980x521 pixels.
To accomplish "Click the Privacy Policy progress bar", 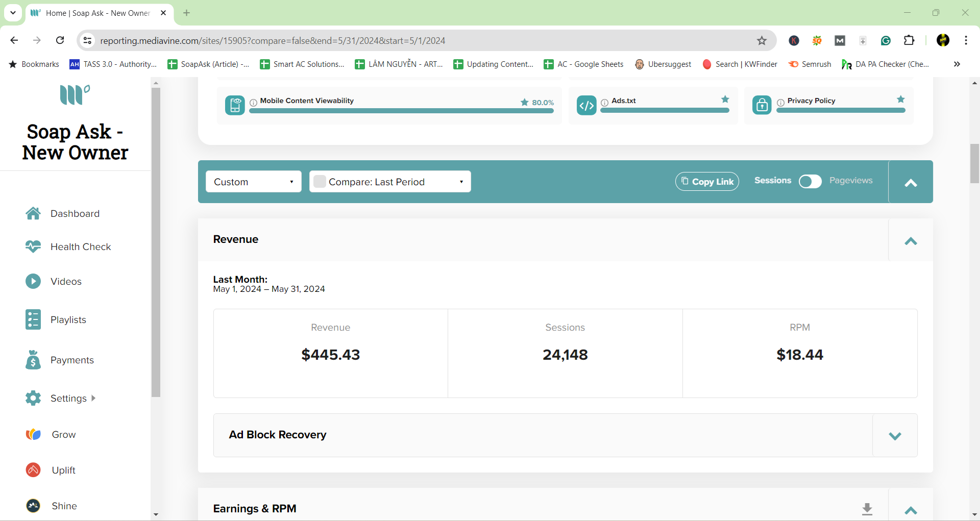I will pos(841,110).
